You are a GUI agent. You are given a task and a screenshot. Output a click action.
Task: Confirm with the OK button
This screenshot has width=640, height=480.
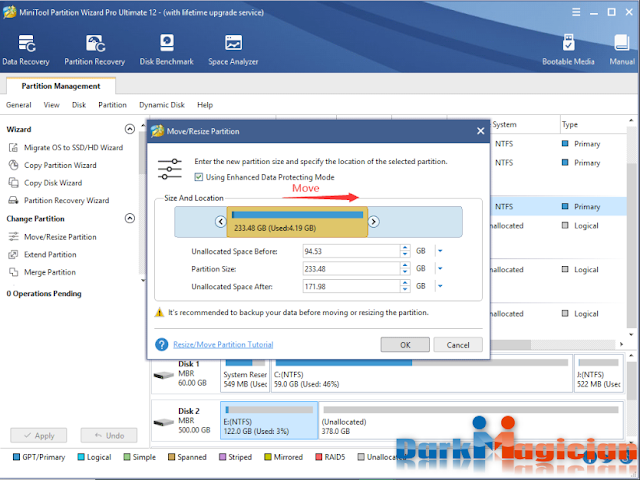coord(405,345)
